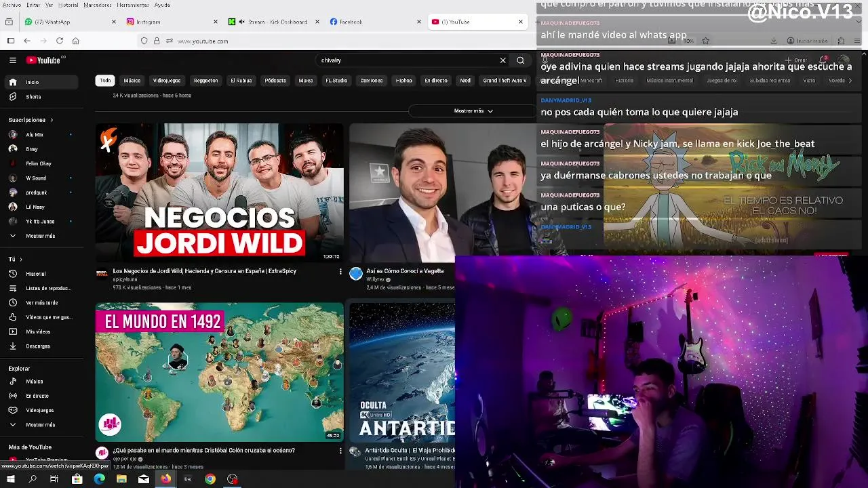Viewport: 868px width, 488px height.
Task: Reload the page in Firefox
Action: 60,41
